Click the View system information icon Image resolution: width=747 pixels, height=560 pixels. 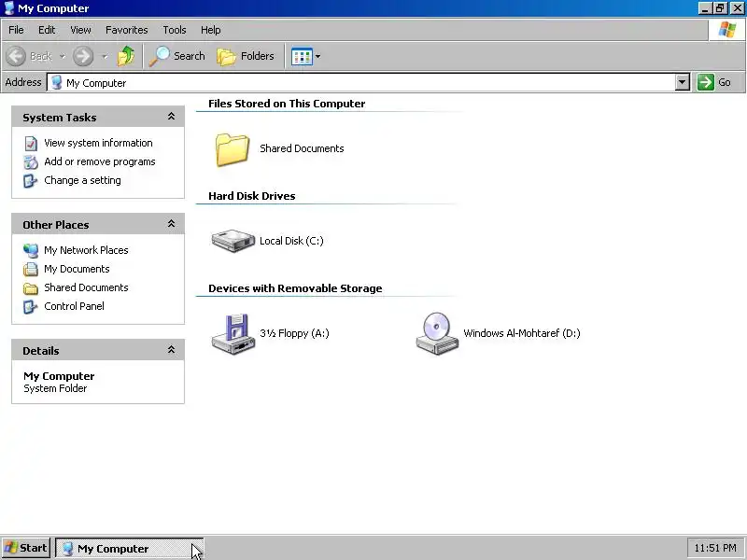click(31, 144)
